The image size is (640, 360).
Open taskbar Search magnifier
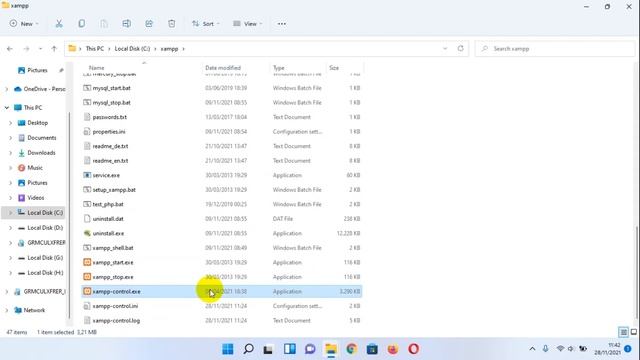pyautogui.click(x=248, y=349)
